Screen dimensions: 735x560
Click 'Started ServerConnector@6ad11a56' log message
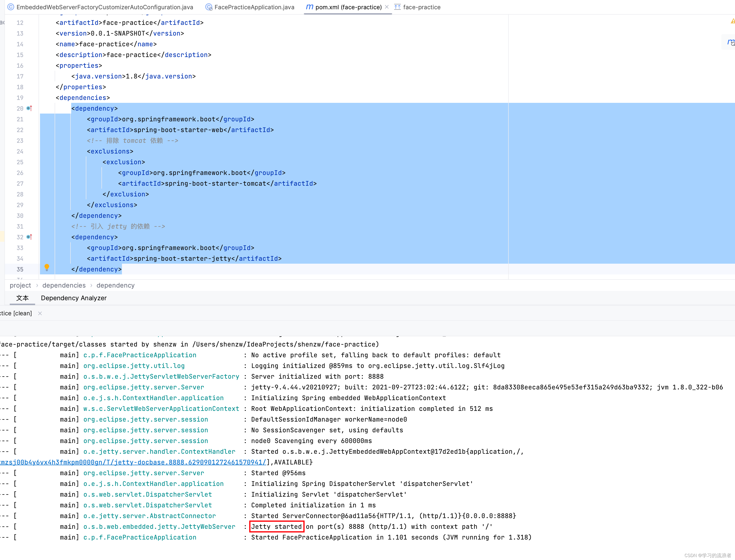coord(384,516)
